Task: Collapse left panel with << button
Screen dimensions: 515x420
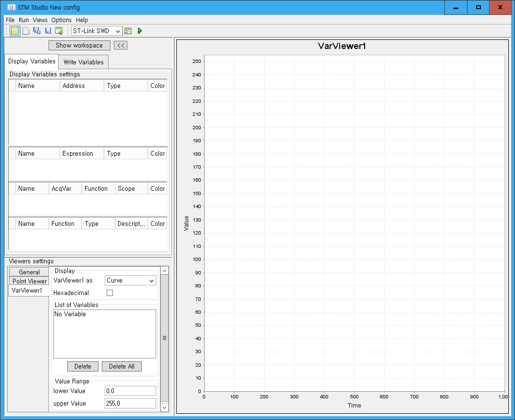Action: [121, 45]
